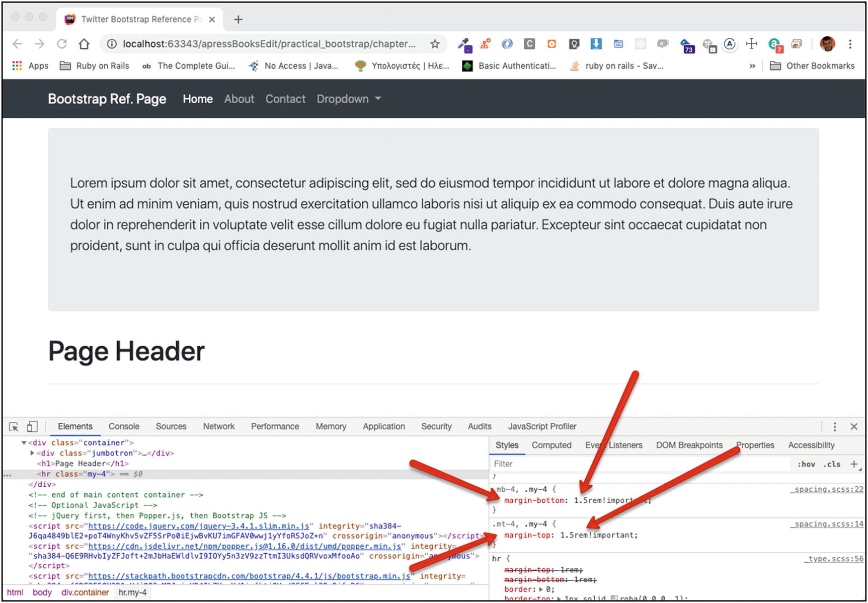The image size is (868, 603).
Task: Toggle the device toolbar icon
Action: pos(32,427)
